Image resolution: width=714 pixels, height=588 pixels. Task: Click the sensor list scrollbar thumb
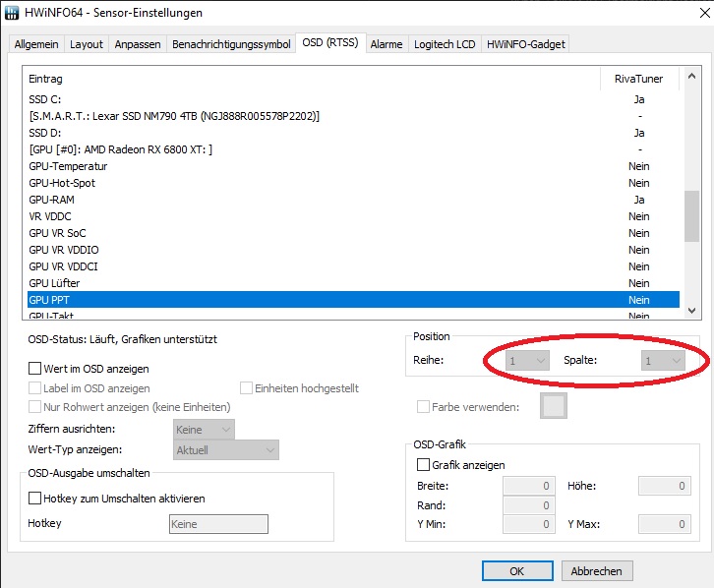coord(691,216)
